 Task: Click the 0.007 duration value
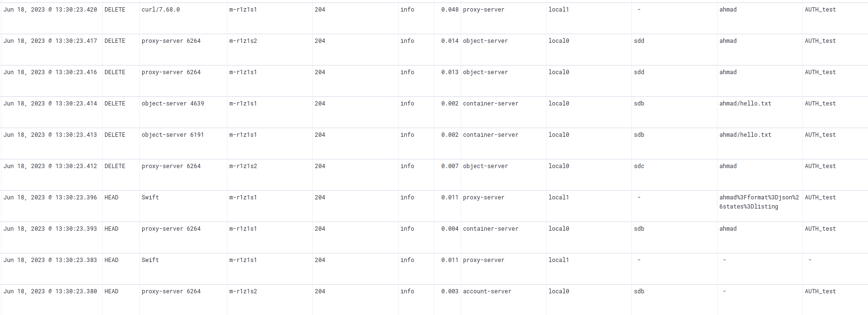[450, 166]
